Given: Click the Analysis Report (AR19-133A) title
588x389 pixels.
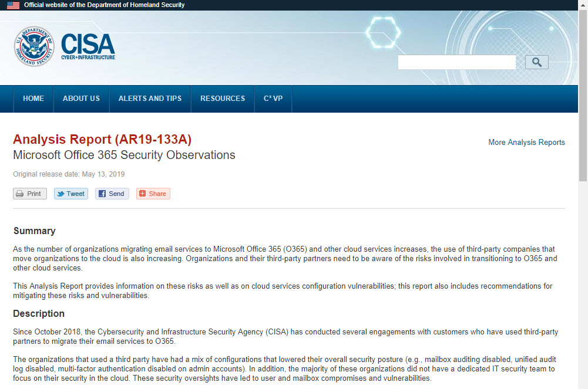Looking at the screenshot, I should (x=102, y=140).
